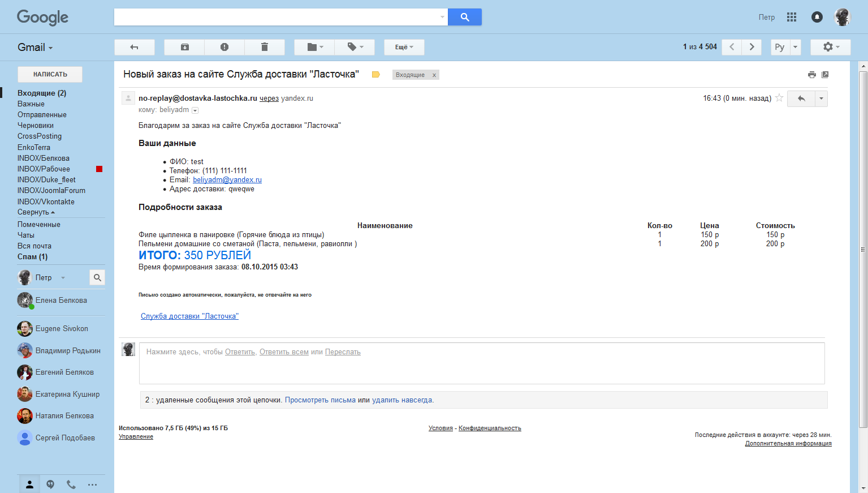This screenshot has height=493, width=868.
Task: Open the Google apps grid
Action: pyautogui.click(x=792, y=17)
